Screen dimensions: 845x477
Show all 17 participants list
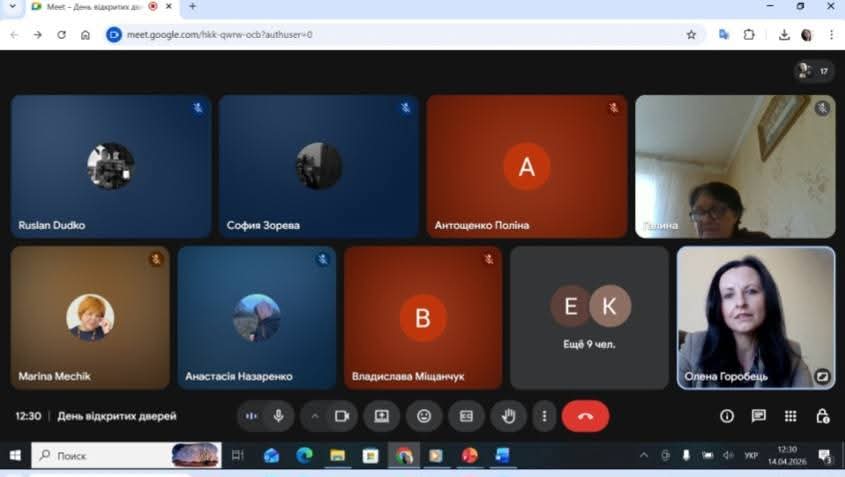click(x=814, y=71)
